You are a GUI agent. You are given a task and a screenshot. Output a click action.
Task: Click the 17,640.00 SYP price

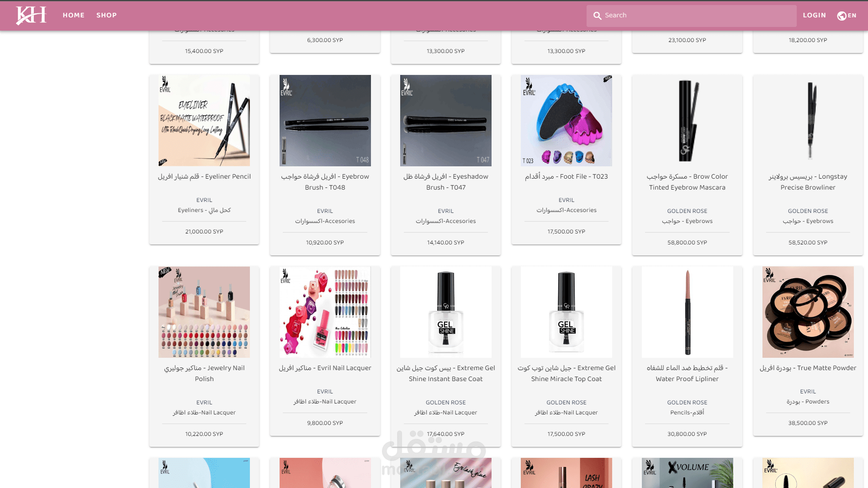(x=445, y=434)
